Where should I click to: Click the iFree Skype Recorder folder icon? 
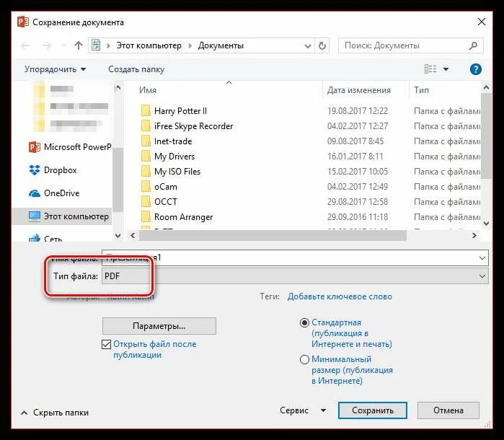[x=146, y=126]
